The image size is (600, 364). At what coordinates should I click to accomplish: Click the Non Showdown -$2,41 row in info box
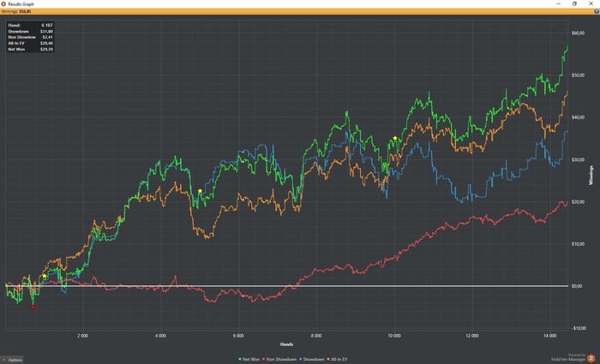click(x=30, y=37)
